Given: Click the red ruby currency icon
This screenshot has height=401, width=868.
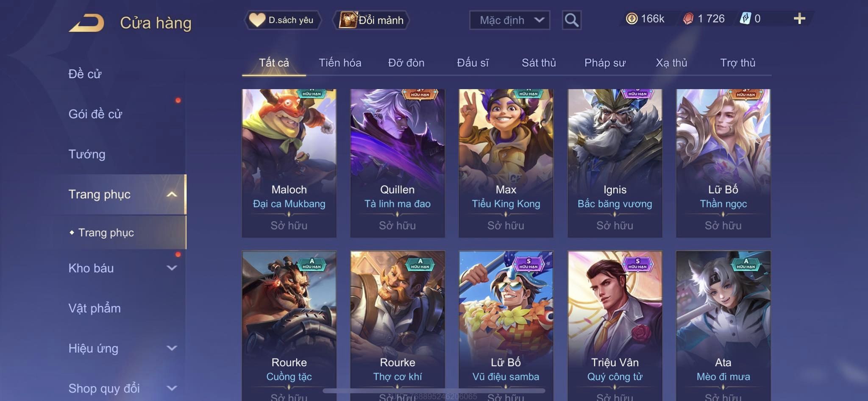Looking at the screenshot, I should [688, 19].
